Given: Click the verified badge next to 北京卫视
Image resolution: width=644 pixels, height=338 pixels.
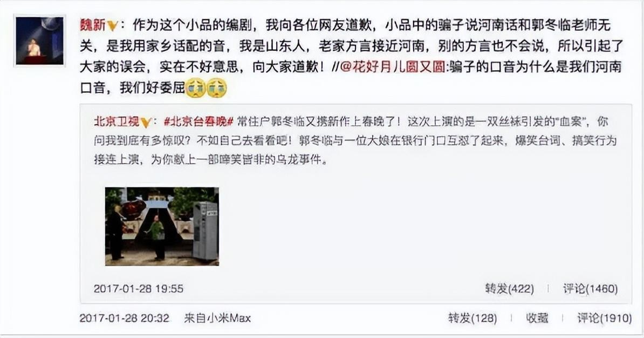Looking at the screenshot, I should point(146,123).
